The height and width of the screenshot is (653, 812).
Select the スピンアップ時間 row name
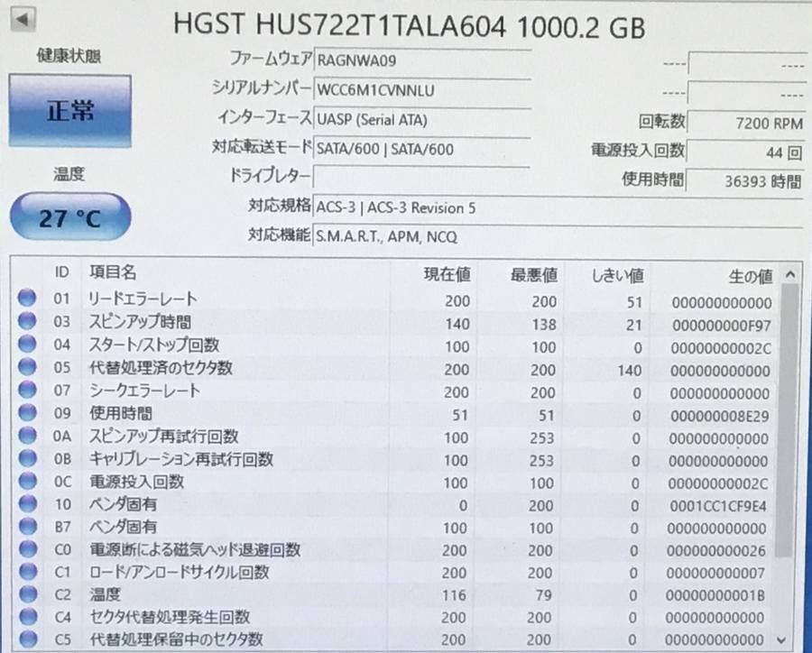point(140,322)
